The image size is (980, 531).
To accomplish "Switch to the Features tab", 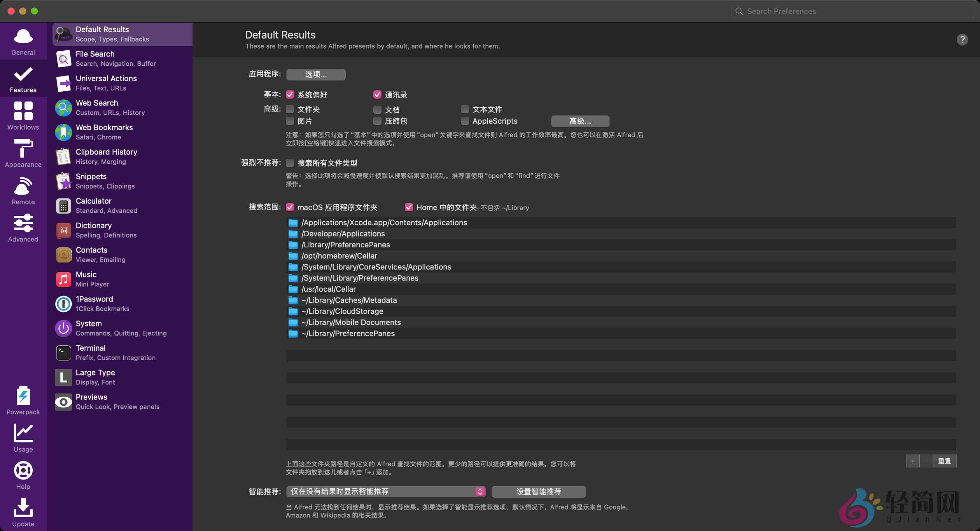I will tap(23, 78).
